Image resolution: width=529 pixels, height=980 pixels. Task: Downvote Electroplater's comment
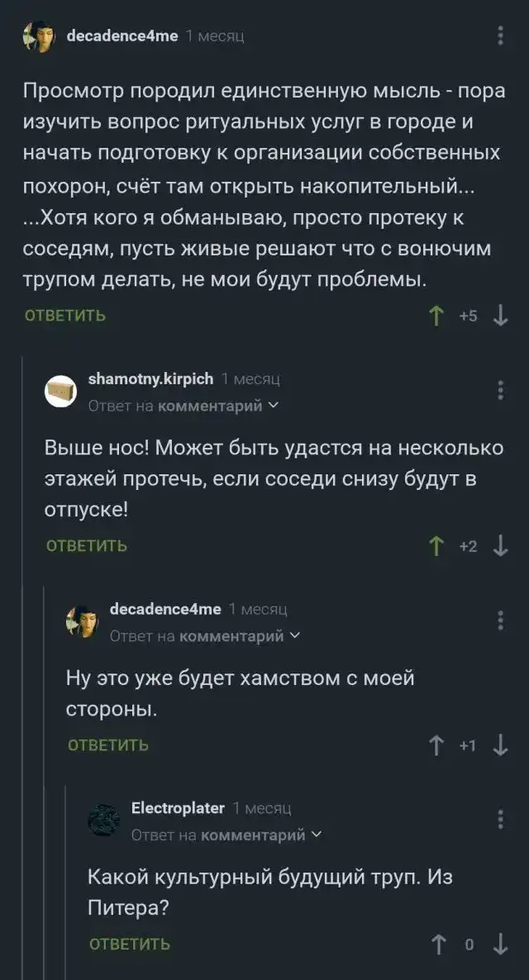coord(499,944)
